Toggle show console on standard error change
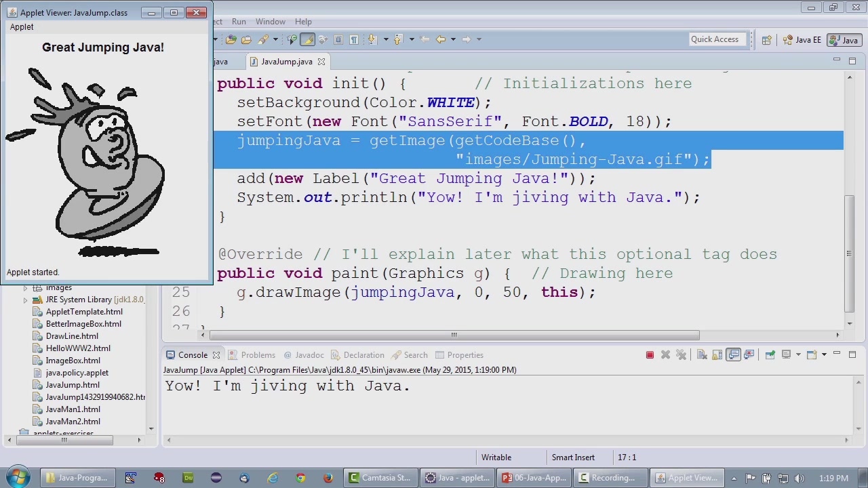Screen dimensions: 868x488 [749, 354]
